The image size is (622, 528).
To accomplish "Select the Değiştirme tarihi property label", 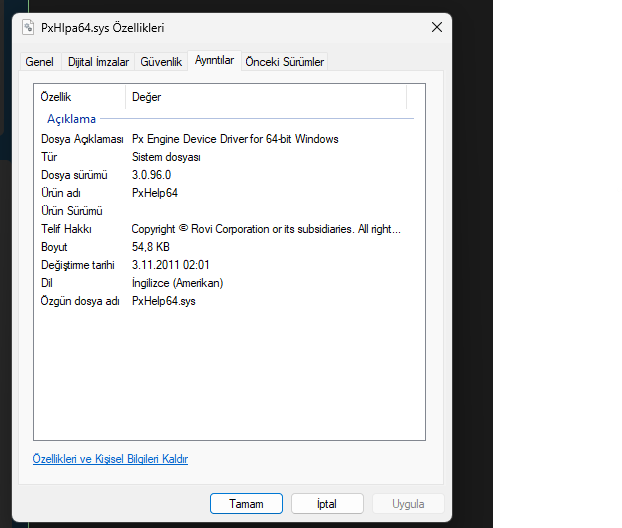I will pos(78,265).
